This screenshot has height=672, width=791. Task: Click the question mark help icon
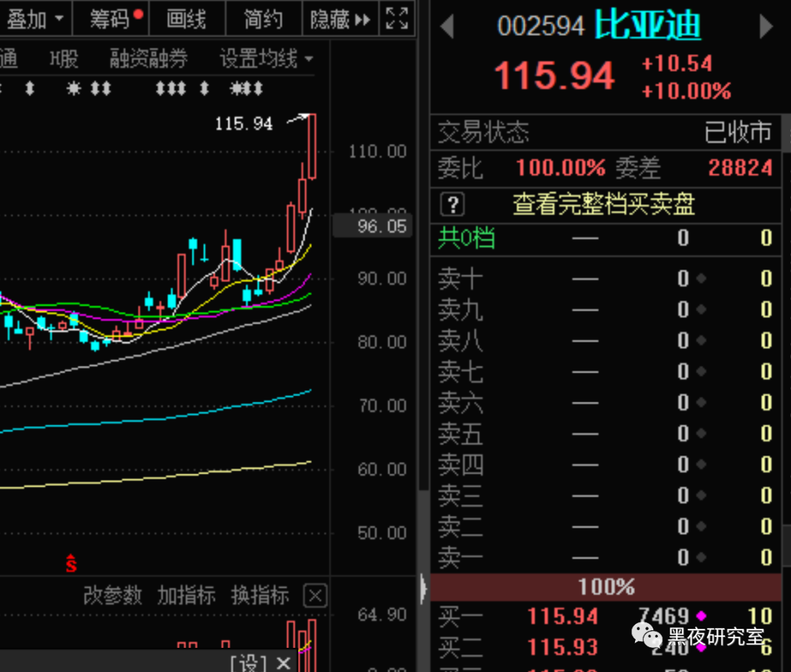coord(453,205)
